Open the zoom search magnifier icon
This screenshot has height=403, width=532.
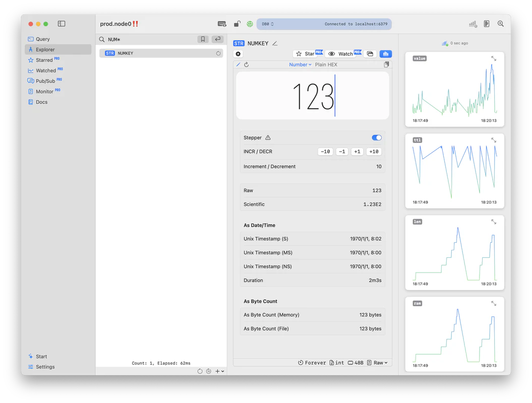[500, 24]
